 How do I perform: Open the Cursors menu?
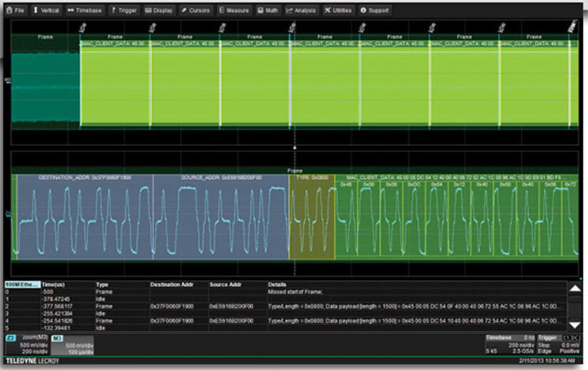196,10
